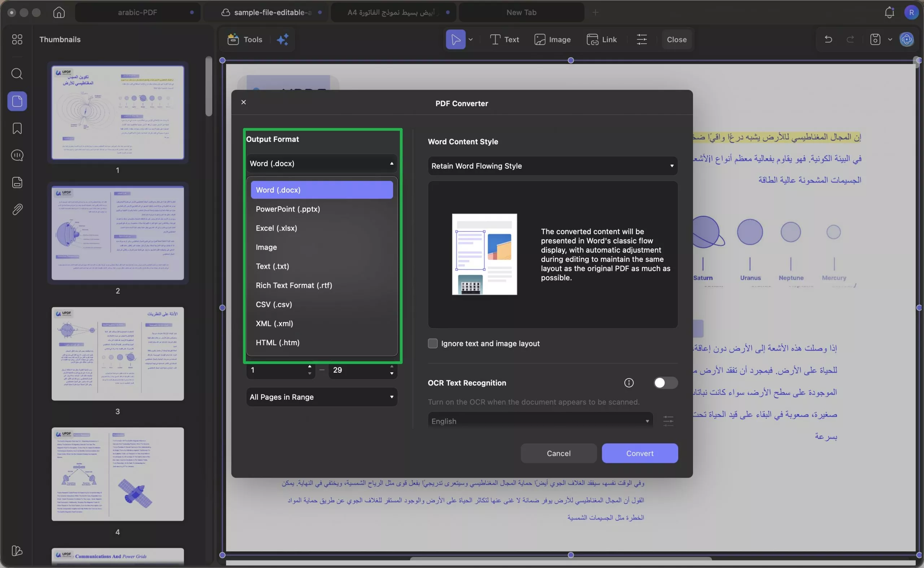Open the bookmarks panel icon
The image size is (924, 568).
pos(17,129)
